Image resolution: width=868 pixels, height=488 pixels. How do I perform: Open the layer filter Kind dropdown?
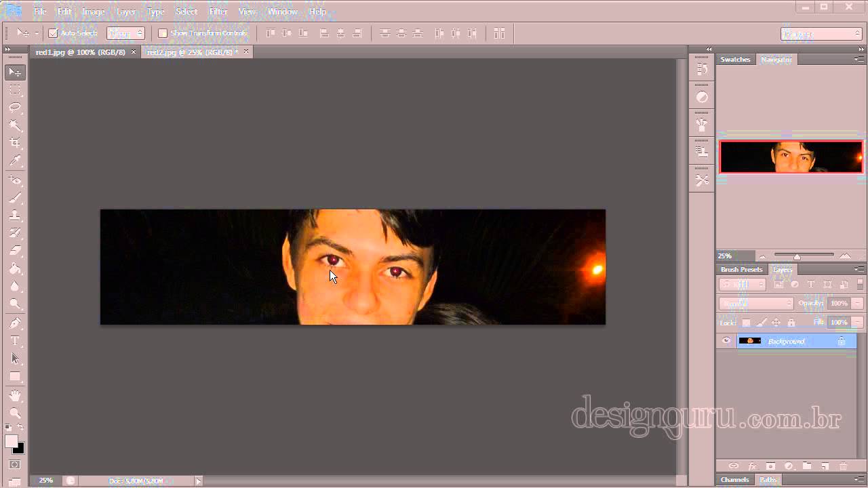point(743,285)
